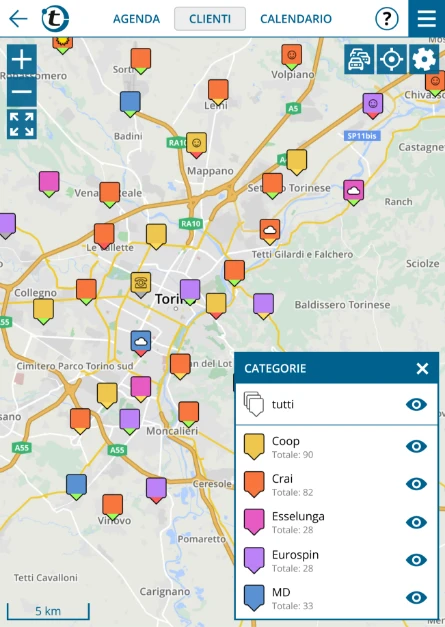Toggle Eurospin category visibility
This screenshot has width=445, height=627.
pos(416,560)
